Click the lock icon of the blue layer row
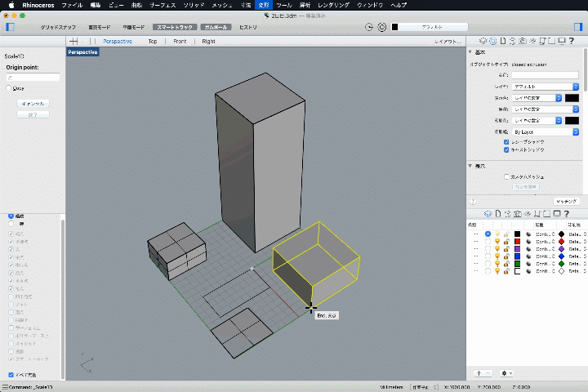Screen dimensions: 588x392 (506, 256)
